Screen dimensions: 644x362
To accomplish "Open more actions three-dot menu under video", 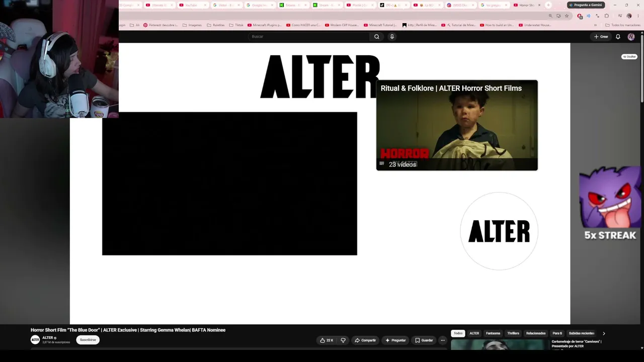I will pos(443,340).
